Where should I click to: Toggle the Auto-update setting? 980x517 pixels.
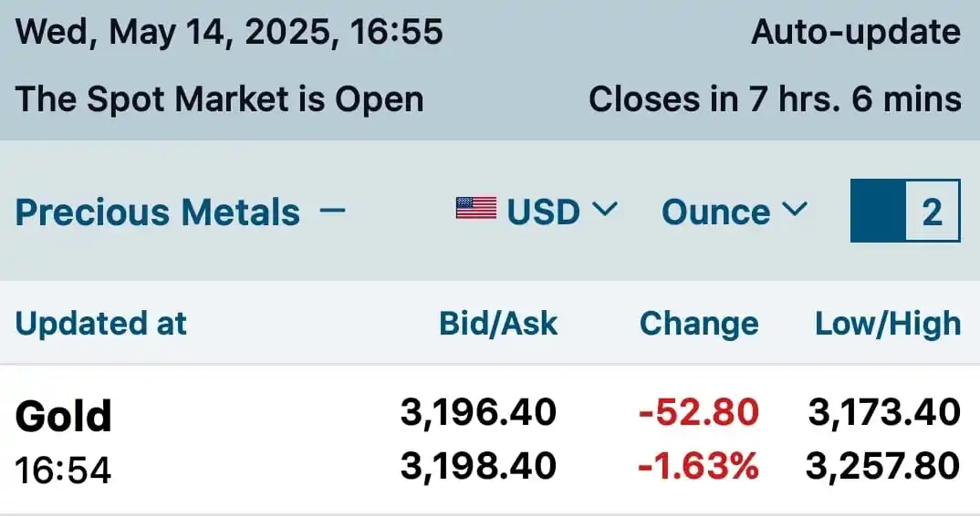coord(856,32)
